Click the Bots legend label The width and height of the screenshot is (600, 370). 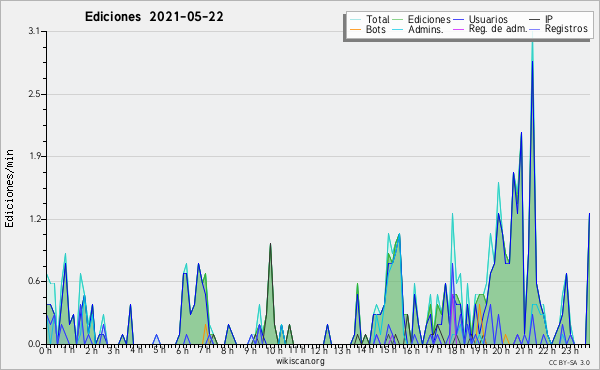click(x=375, y=29)
